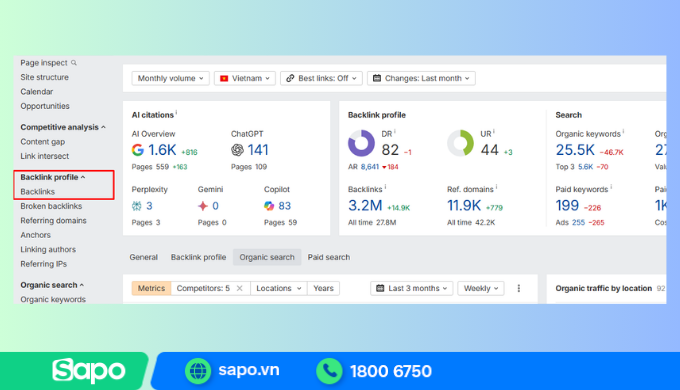Click the Changes calendar icon
680x390 pixels.
point(377,79)
